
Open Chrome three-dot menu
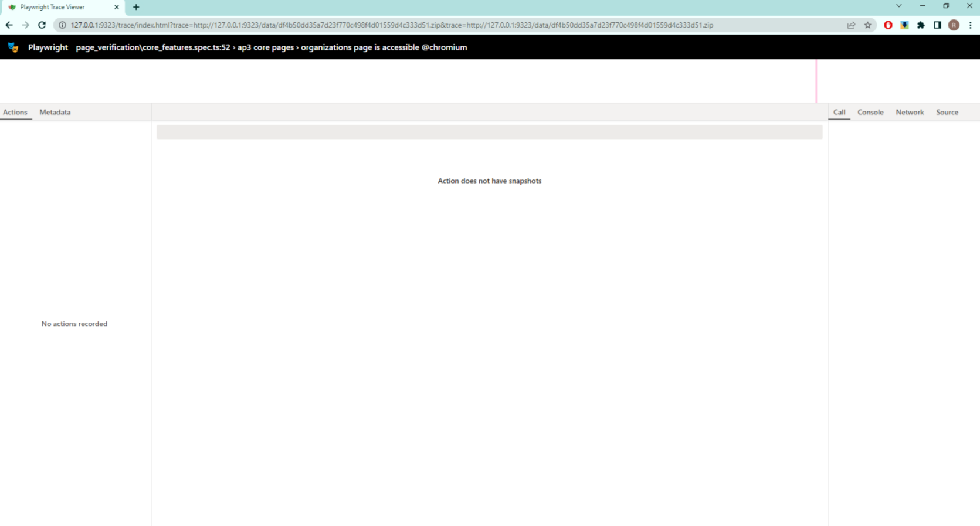[x=970, y=25]
